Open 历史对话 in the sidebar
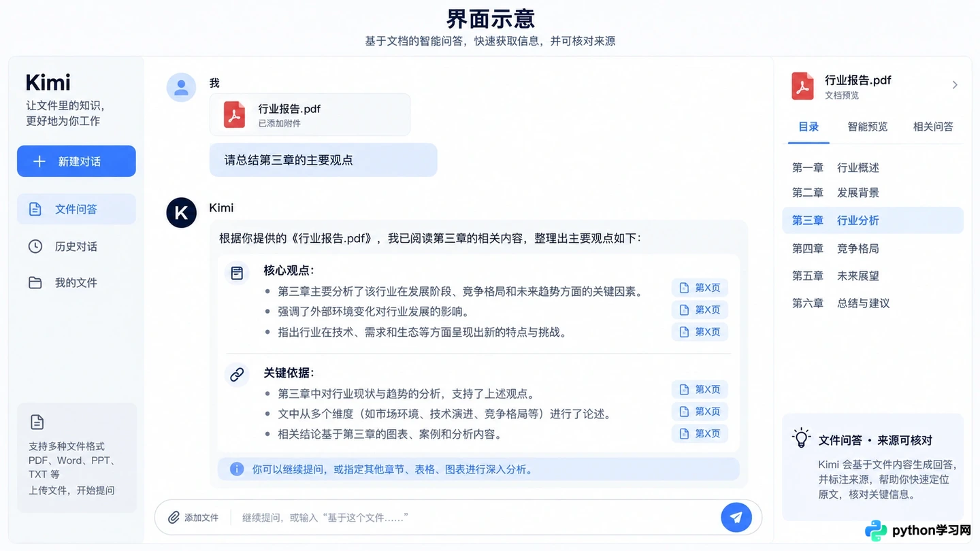 pyautogui.click(x=76, y=246)
